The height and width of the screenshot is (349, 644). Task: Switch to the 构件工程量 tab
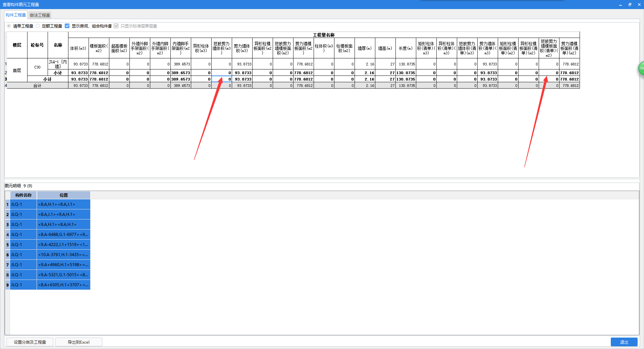(x=16, y=15)
